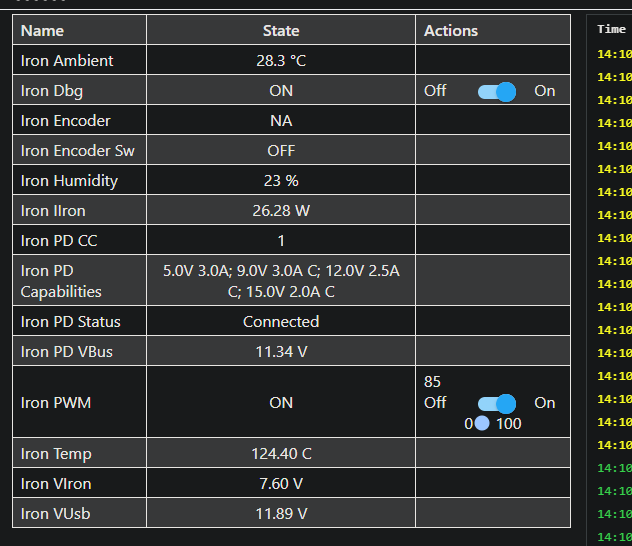Click the Iron Humidity value 23 %

(281, 181)
